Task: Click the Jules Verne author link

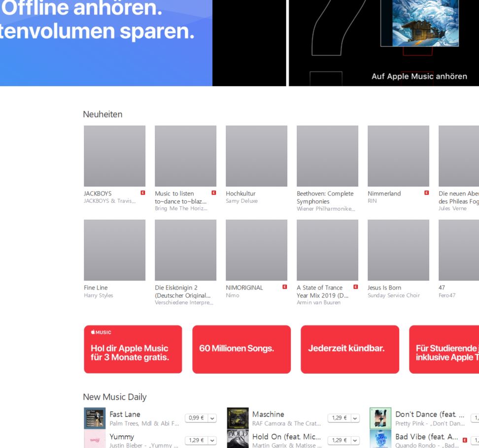Action: pos(452,208)
